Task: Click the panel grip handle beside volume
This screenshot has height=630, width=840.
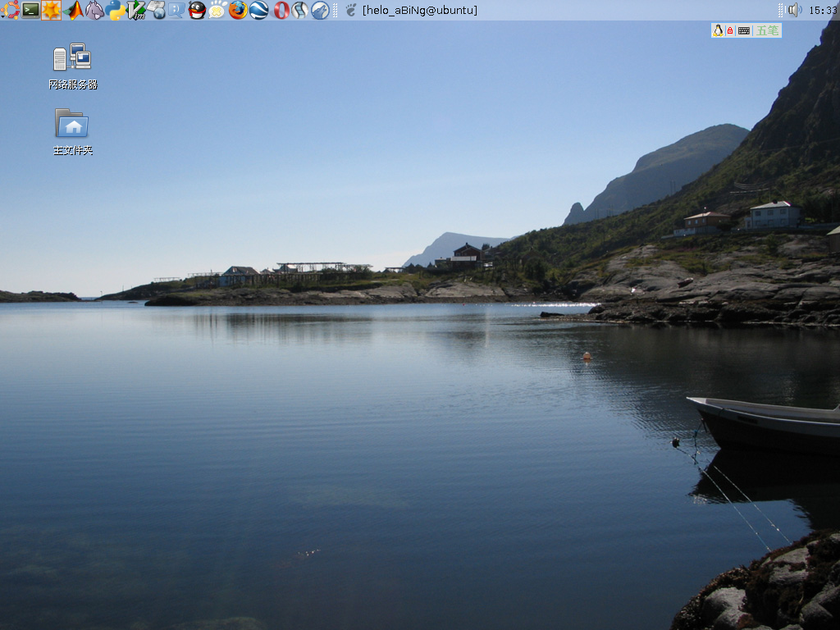Action: click(781, 10)
